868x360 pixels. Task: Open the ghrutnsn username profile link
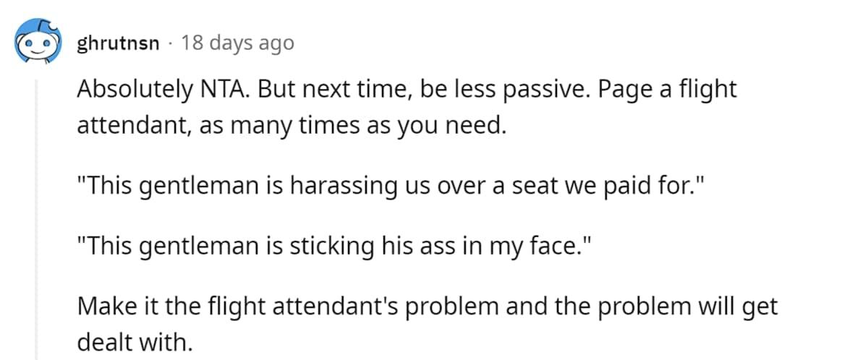[118, 43]
